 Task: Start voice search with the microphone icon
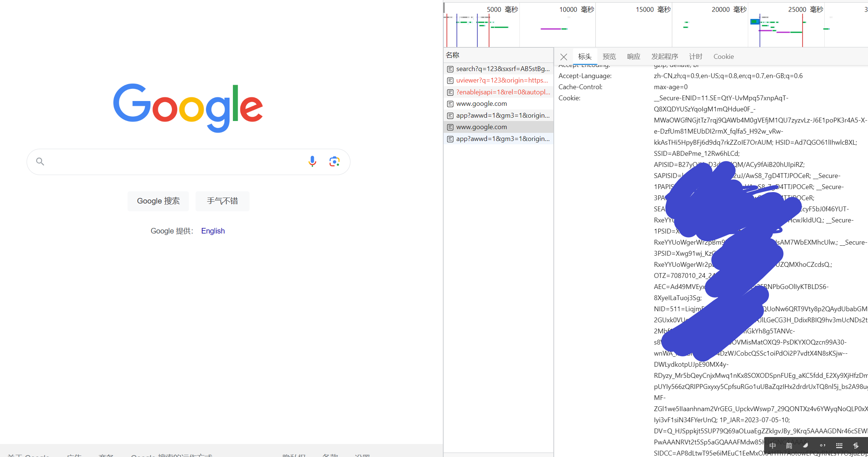312,161
